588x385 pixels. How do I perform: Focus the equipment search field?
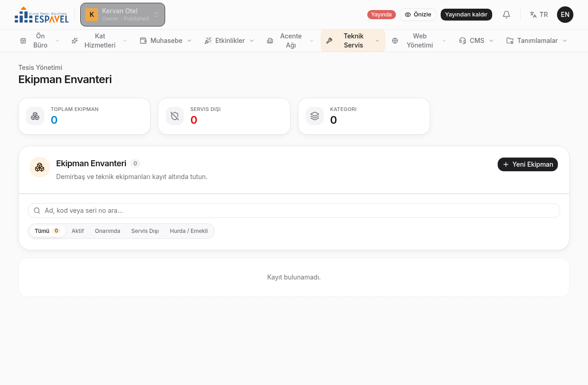coord(294,211)
